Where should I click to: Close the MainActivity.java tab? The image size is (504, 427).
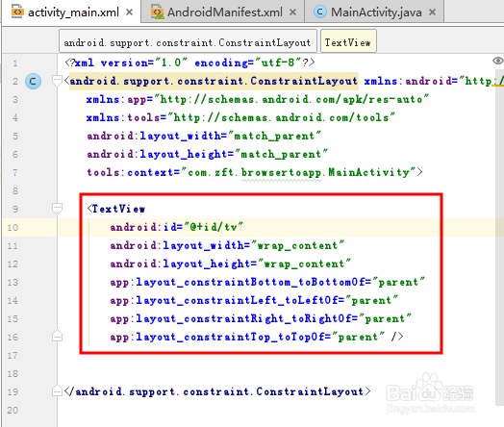click(x=432, y=13)
